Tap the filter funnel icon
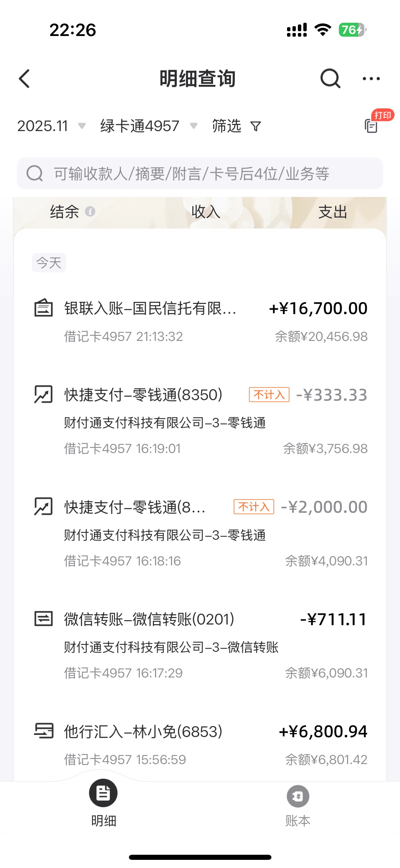This screenshot has width=400, height=868. (x=255, y=126)
